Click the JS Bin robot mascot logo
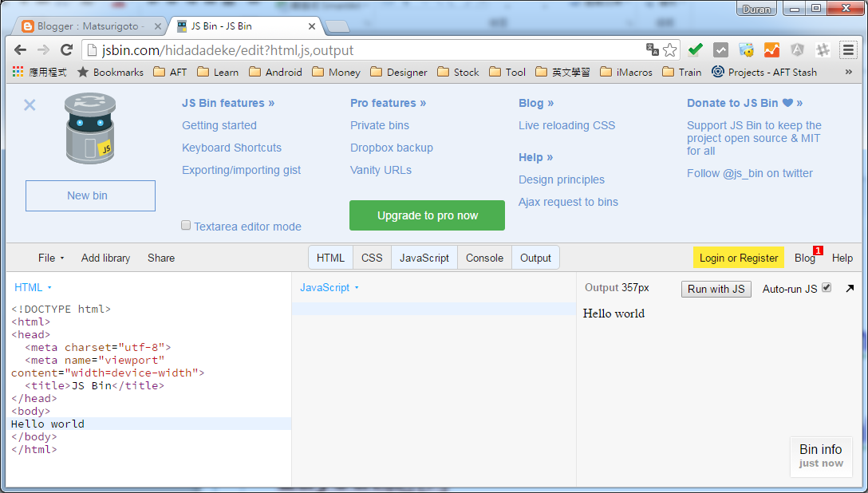868x493 pixels. pyautogui.click(x=89, y=128)
